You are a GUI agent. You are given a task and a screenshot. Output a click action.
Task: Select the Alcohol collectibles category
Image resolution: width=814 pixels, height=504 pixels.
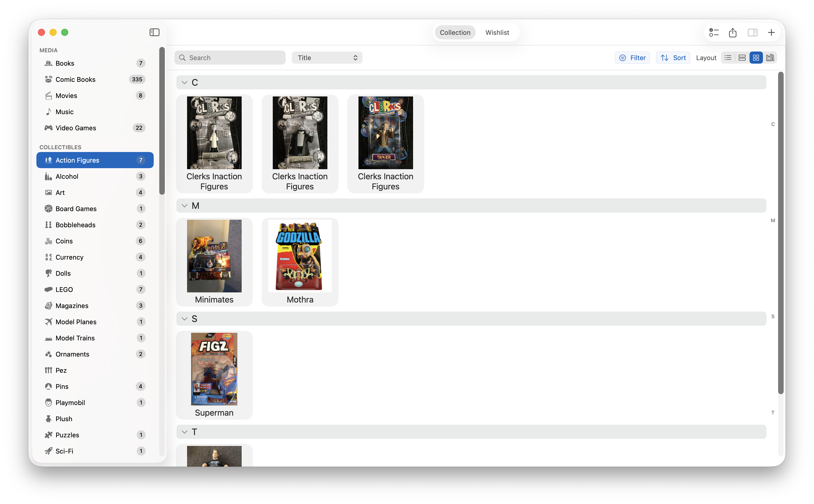click(67, 176)
